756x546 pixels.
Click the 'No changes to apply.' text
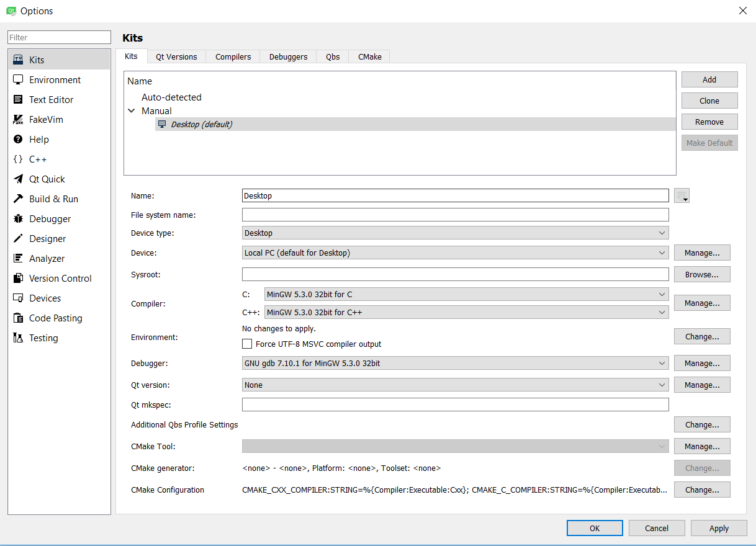click(279, 328)
